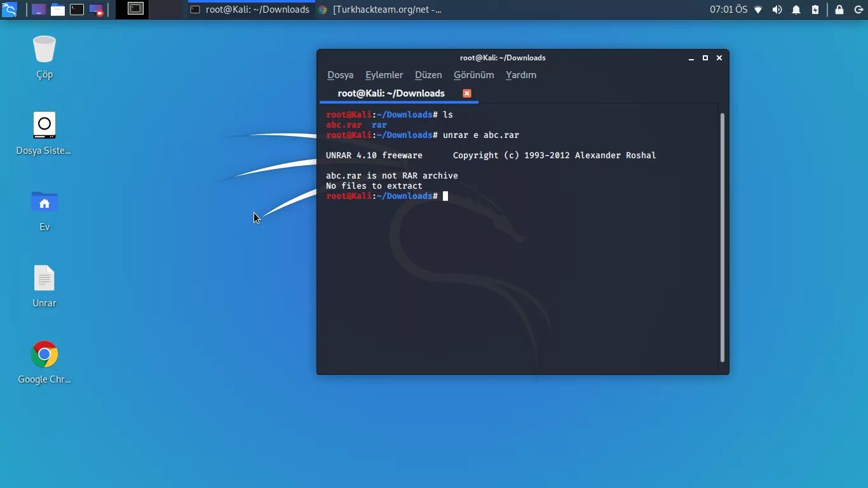Click the terminal vertical scrollbar

[x=722, y=238]
